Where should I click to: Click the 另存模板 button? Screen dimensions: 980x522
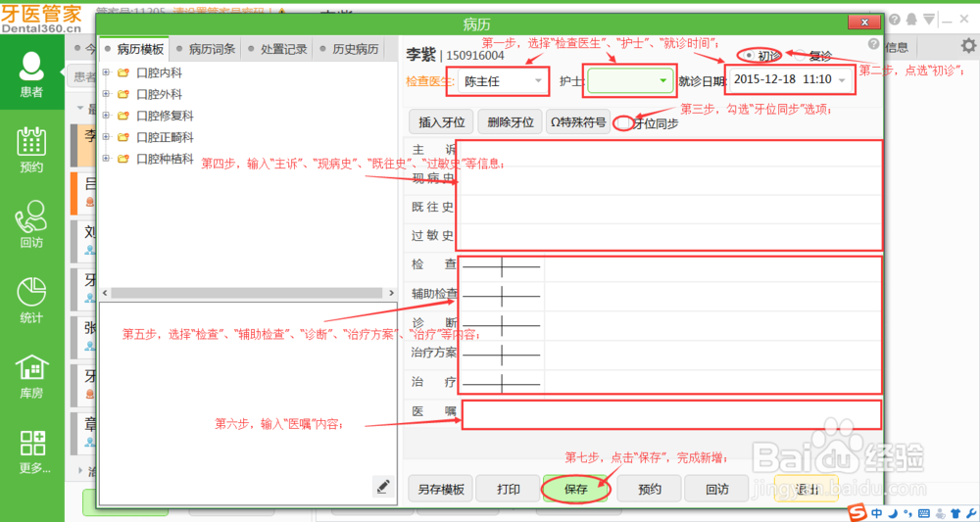coord(441,489)
